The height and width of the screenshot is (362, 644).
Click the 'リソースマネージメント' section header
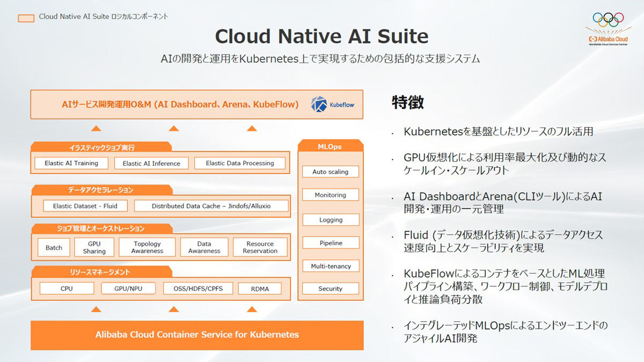pyautogui.click(x=102, y=272)
